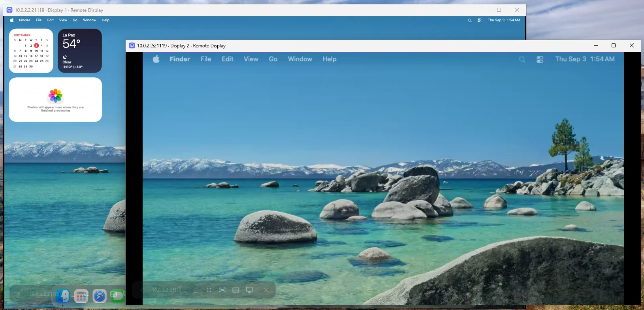This screenshot has width=644, height=310.
Task: Click screen-fit icon in Display 2 overlay toolbar
Action: 222,290
